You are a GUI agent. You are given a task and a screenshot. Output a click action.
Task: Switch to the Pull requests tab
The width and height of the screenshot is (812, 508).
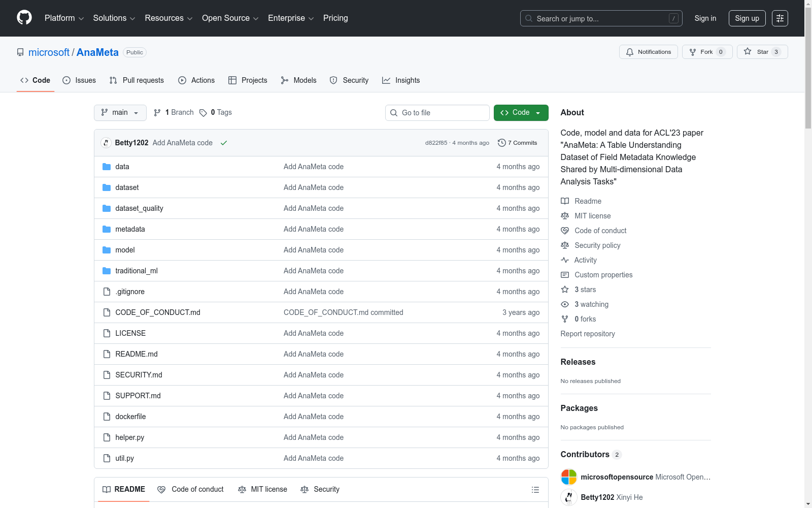tap(137, 80)
